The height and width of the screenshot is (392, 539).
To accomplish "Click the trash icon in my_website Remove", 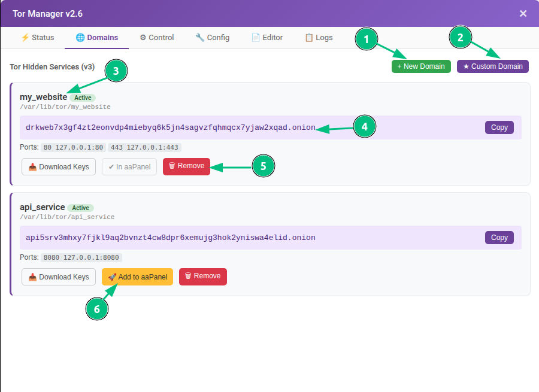I will click(x=172, y=166).
